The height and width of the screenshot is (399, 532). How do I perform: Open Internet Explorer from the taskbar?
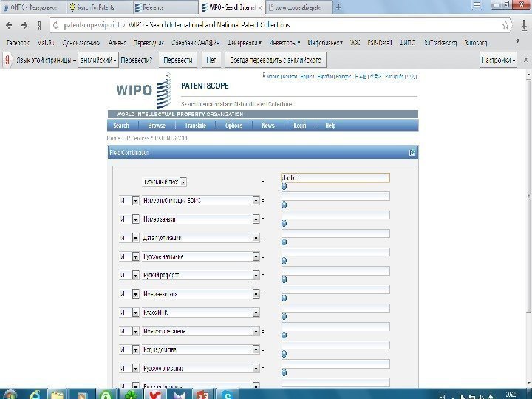click(35, 395)
